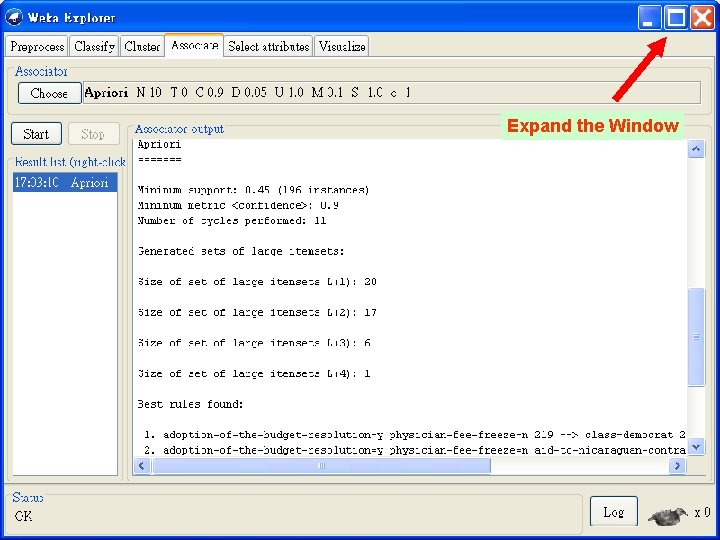This screenshot has height=540, width=720.
Task: Switch to the Cluster tab
Action: pos(142,46)
